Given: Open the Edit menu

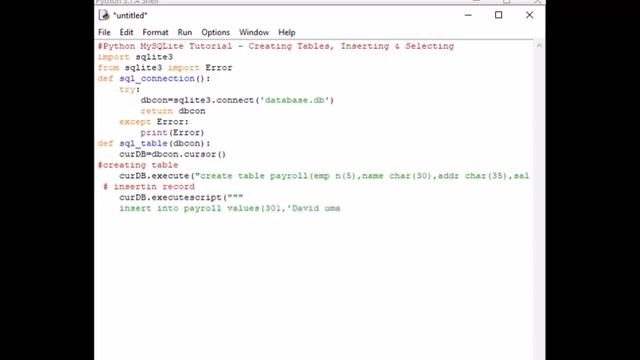Looking at the screenshot, I should pos(126,32).
